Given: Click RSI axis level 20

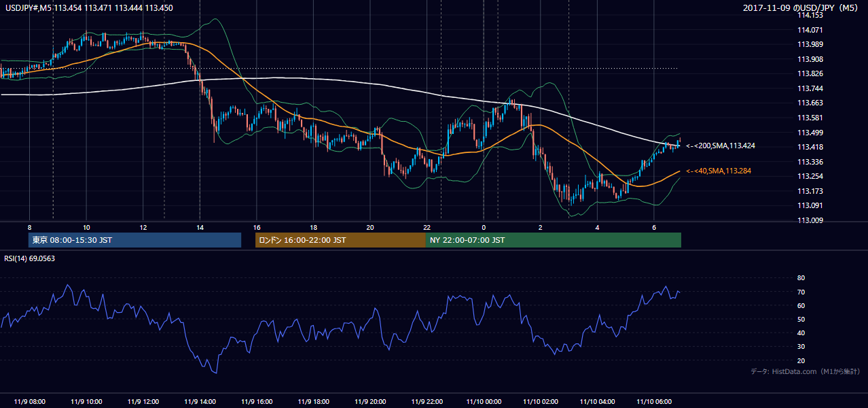Looking at the screenshot, I should [x=801, y=360].
